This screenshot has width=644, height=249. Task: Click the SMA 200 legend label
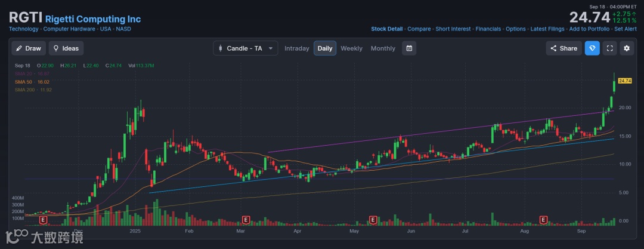click(33, 90)
